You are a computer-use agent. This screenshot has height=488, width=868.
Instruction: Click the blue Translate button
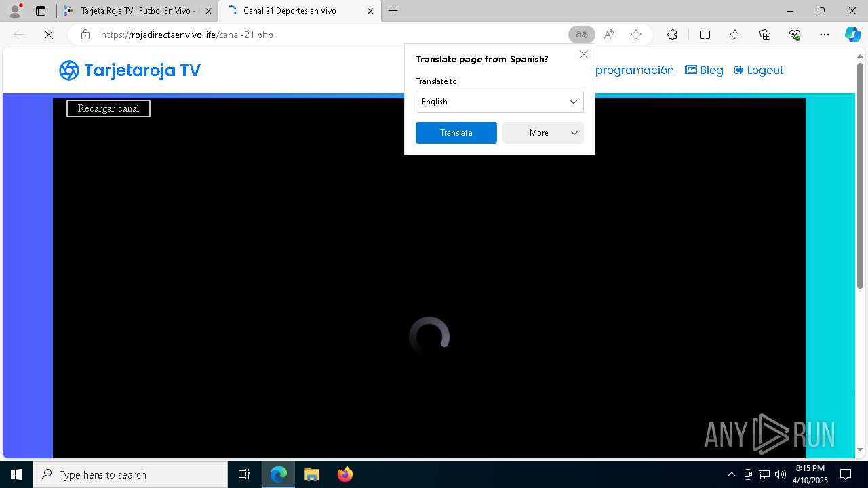(456, 133)
